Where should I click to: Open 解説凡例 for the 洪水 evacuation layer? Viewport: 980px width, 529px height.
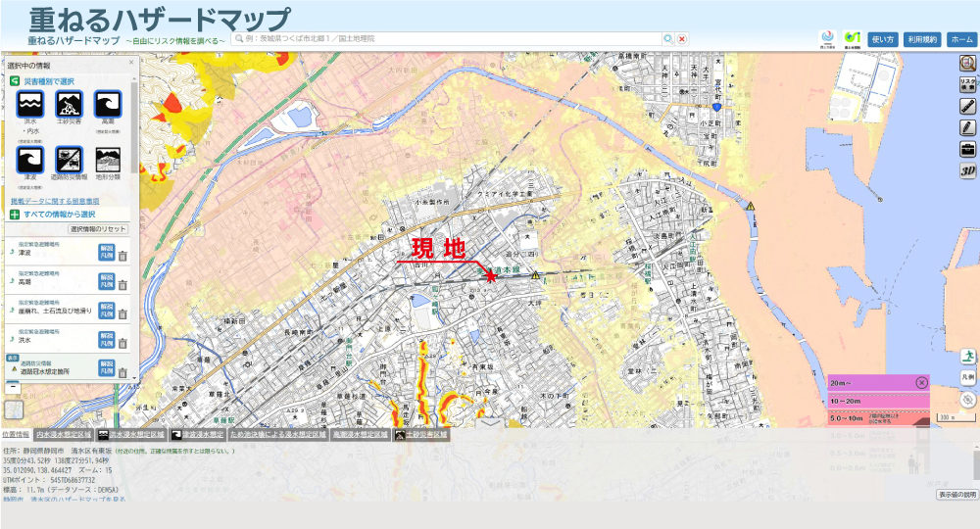[106, 340]
